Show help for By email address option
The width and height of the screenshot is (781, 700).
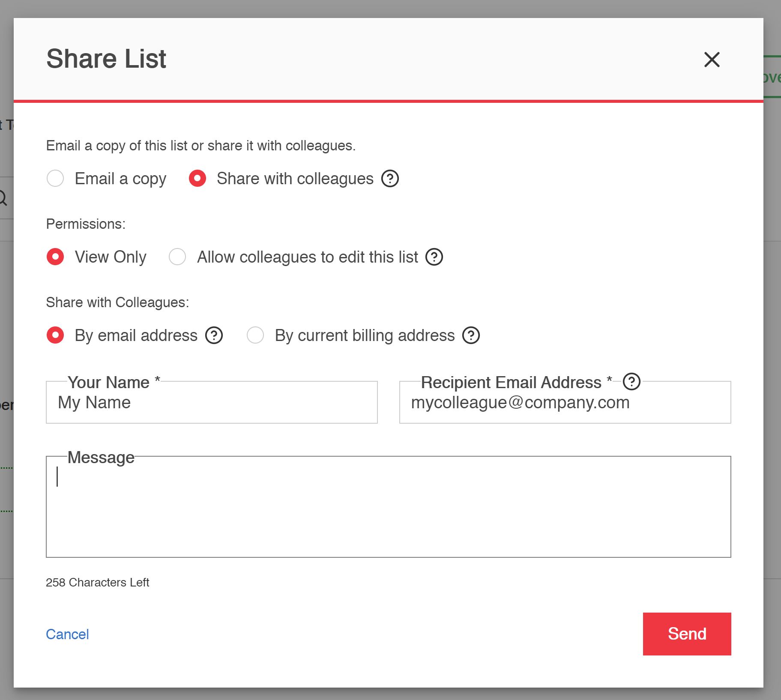(214, 335)
